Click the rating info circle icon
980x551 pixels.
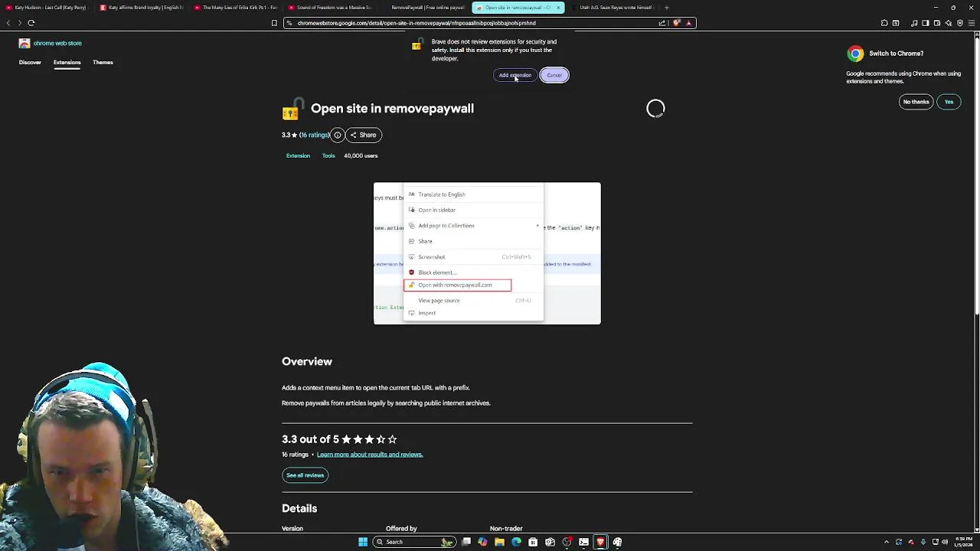[337, 135]
